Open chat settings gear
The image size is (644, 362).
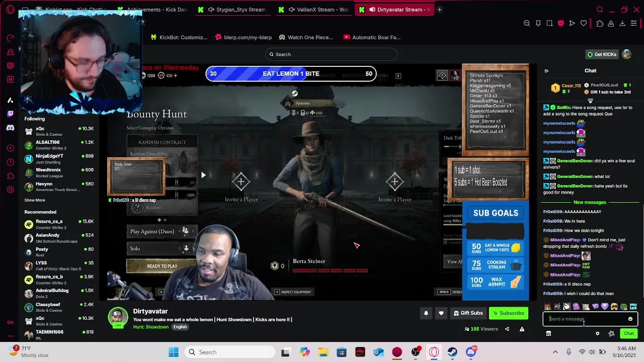pos(597,333)
